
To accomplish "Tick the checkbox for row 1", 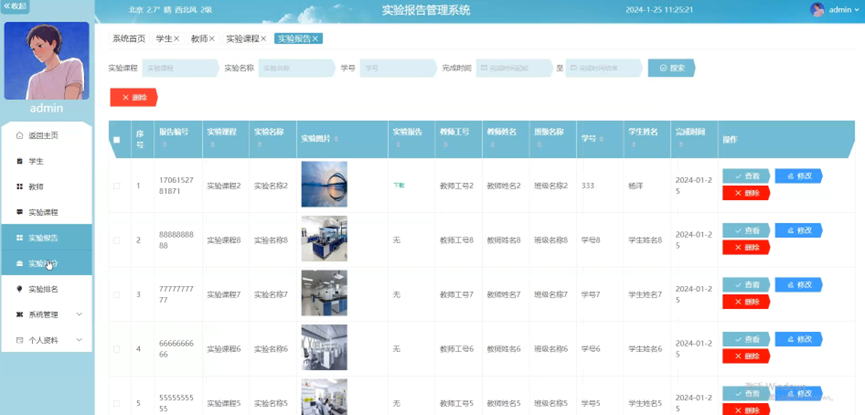I will [x=116, y=186].
